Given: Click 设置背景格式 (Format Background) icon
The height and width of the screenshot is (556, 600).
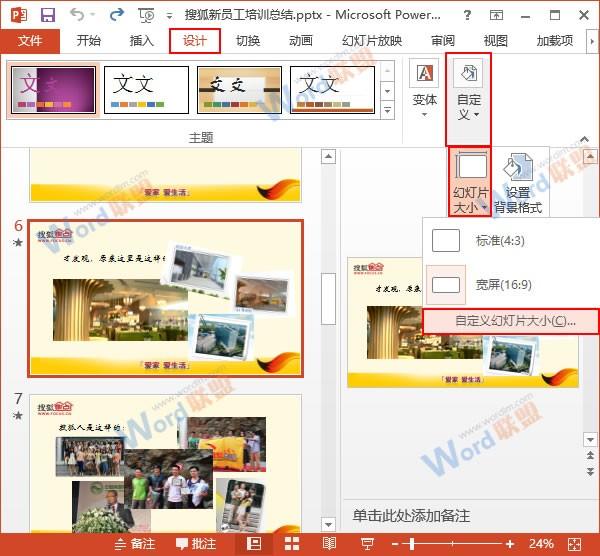Looking at the screenshot, I should tap(523, 184).
